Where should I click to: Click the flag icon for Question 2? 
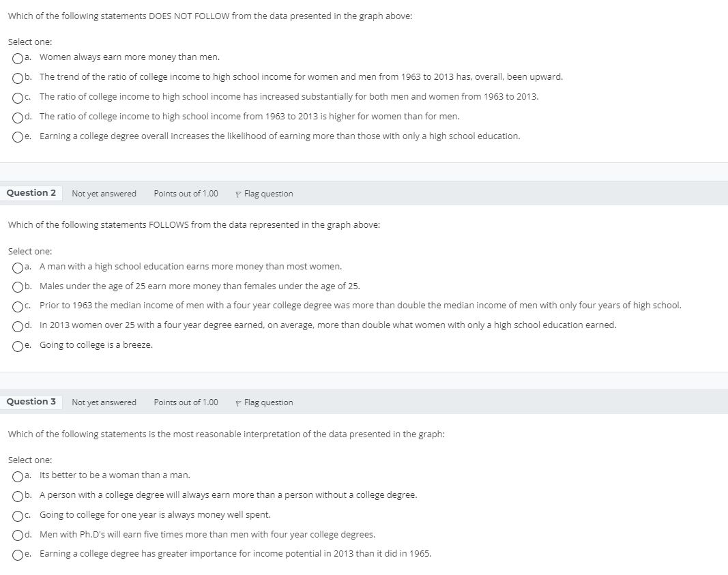coord(237,194)
